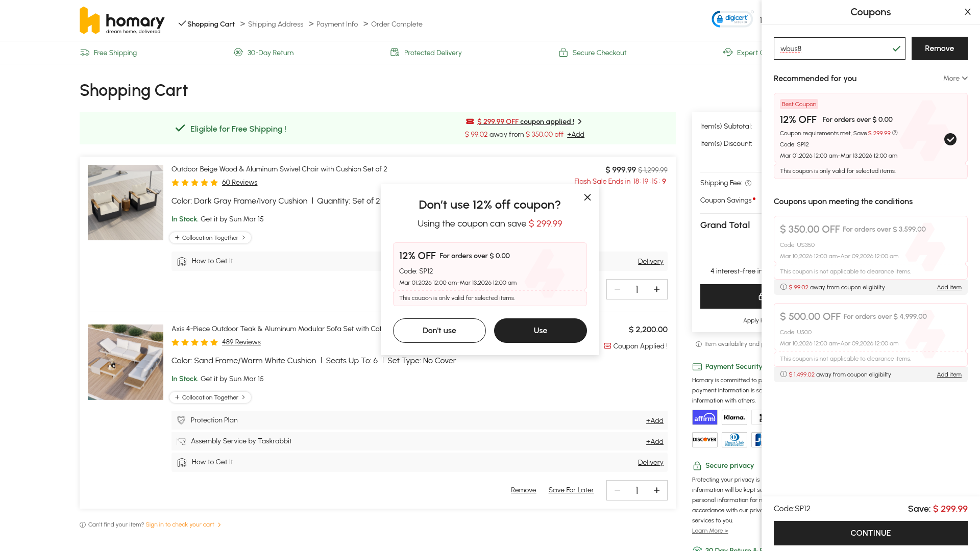Click the Affirm payment icon
The width and height of the screenshot is (980, 551).
coord(704,417)
